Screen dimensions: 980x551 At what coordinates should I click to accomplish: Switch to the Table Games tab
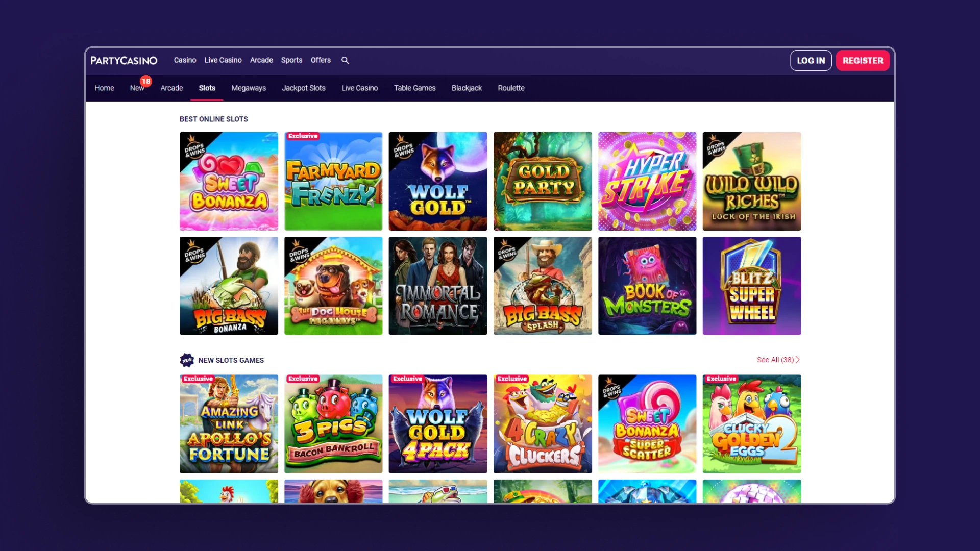click(x=414, y=88)
